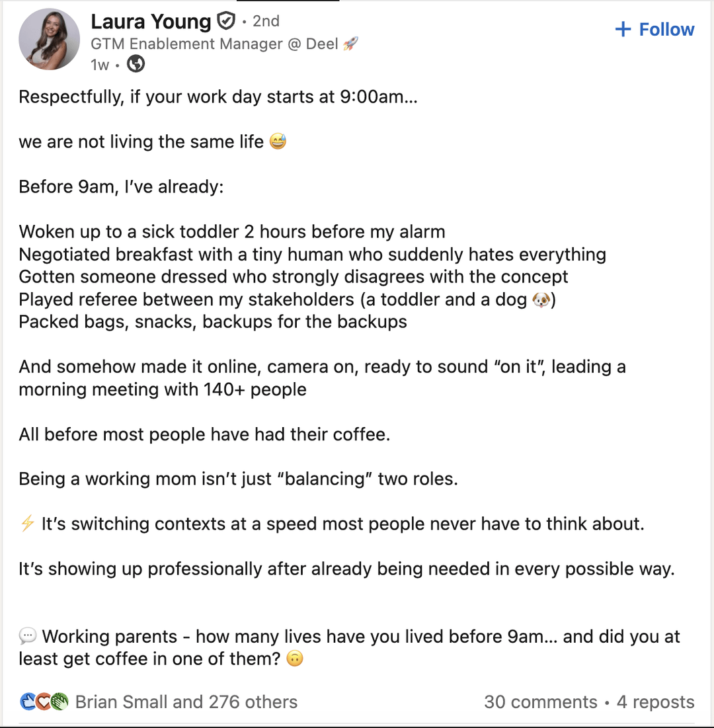Image resolution: width=714 pixels, height=728 pixels.
Task: Open Laura Young's profile photo
Action: pos(50,40)
